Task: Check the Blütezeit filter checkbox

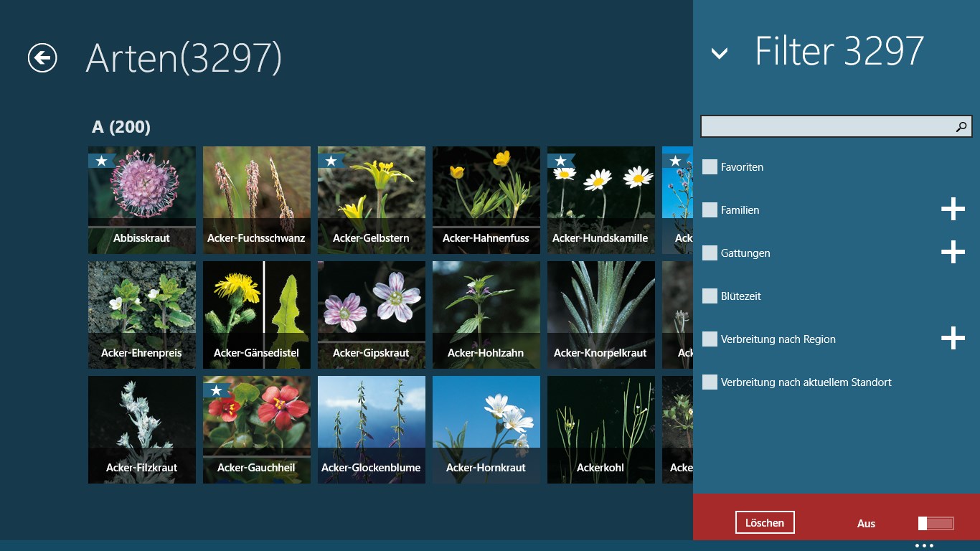Action: [x=710, y=296]
